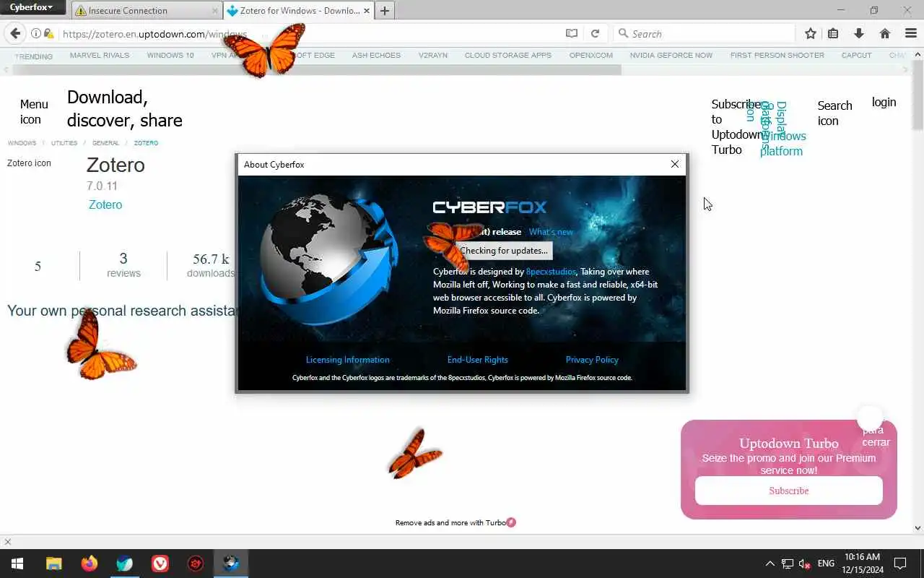Open the hamburger menu in toolbar
The width and height of the screenshot is (924, 578).
tap(910, 33)
